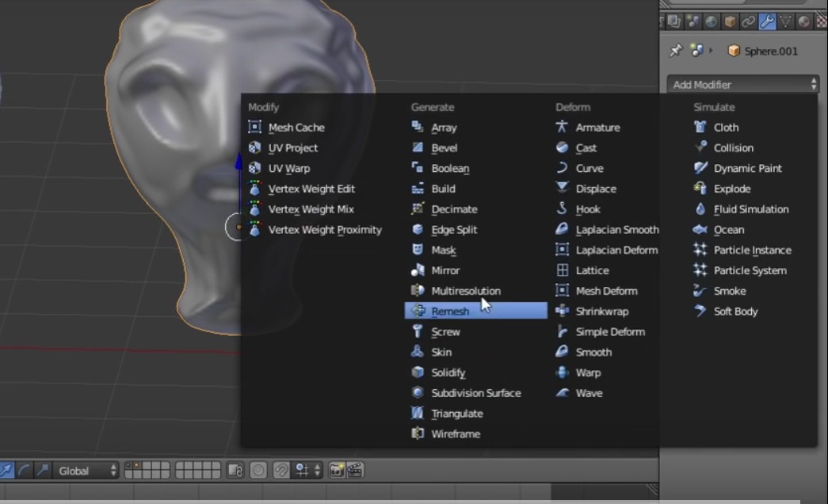Viewport: 828px width, 504px height.
Task: Open the Object Constraints chain-link tab
Action: point(748,21)
